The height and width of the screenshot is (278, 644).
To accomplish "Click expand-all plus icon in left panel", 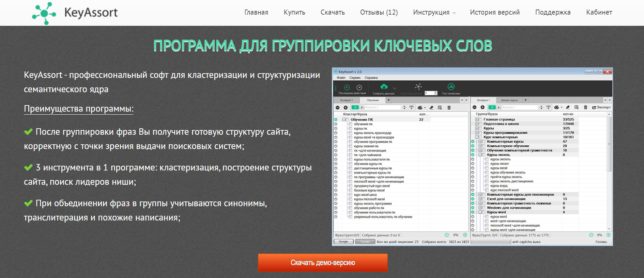I will (x=346, y=108).
